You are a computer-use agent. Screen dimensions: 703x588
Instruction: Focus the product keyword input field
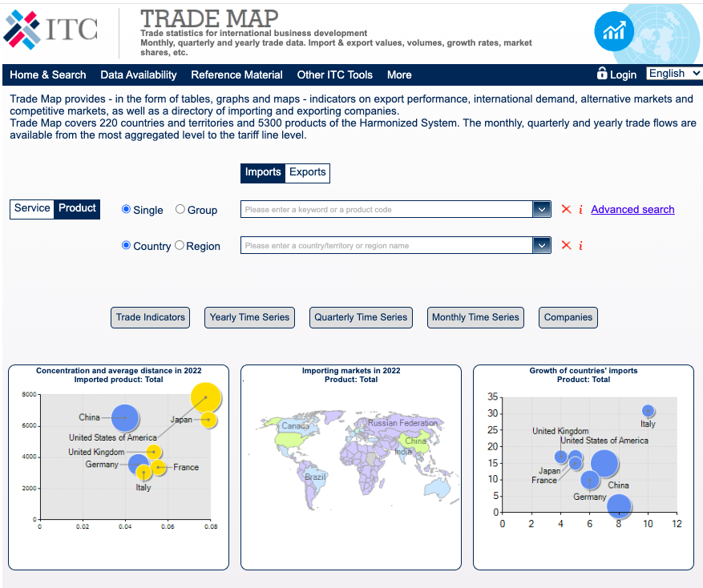(x=386, y=209)
